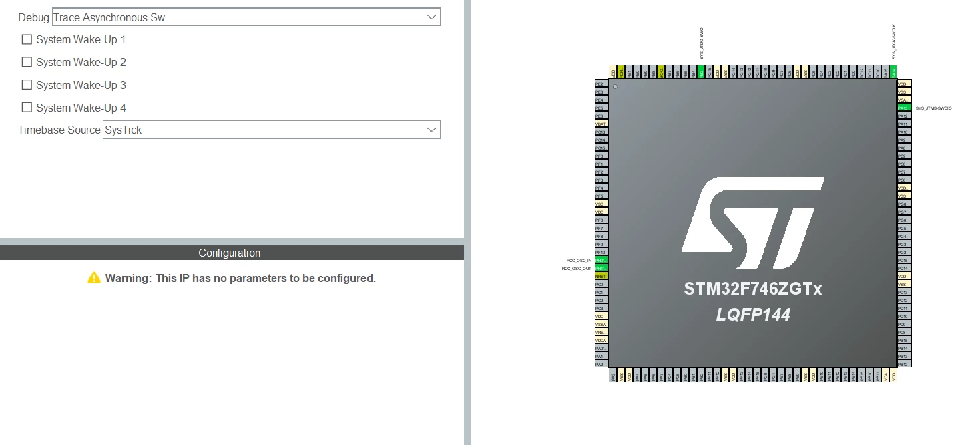Open the Timebase Source dropdown

pos(272,130)
